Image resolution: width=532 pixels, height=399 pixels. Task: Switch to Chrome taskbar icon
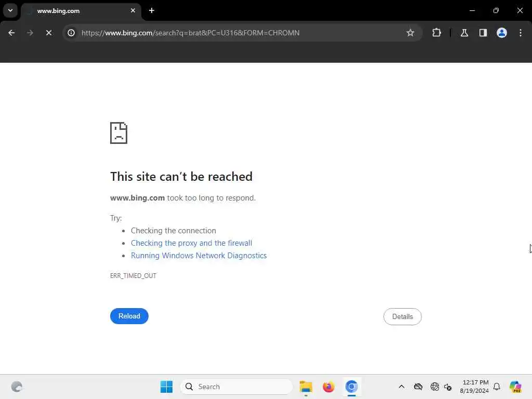tap(352, 387)
